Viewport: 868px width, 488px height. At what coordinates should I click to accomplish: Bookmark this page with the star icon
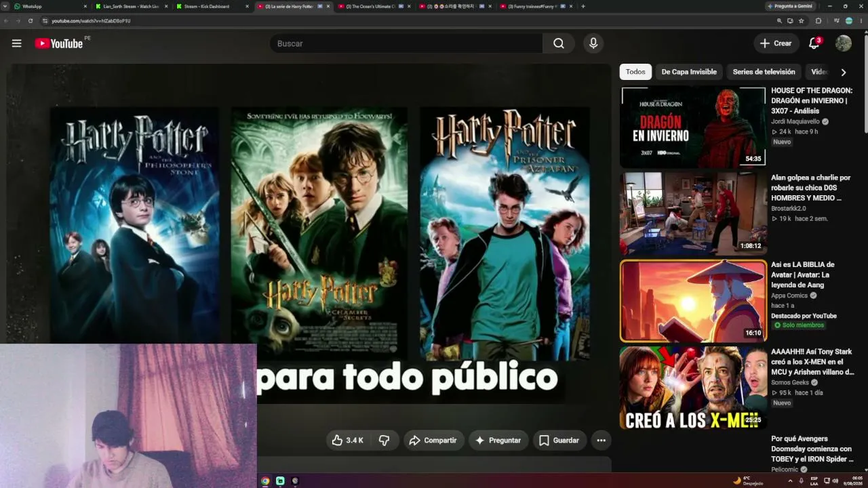(802, 21)
